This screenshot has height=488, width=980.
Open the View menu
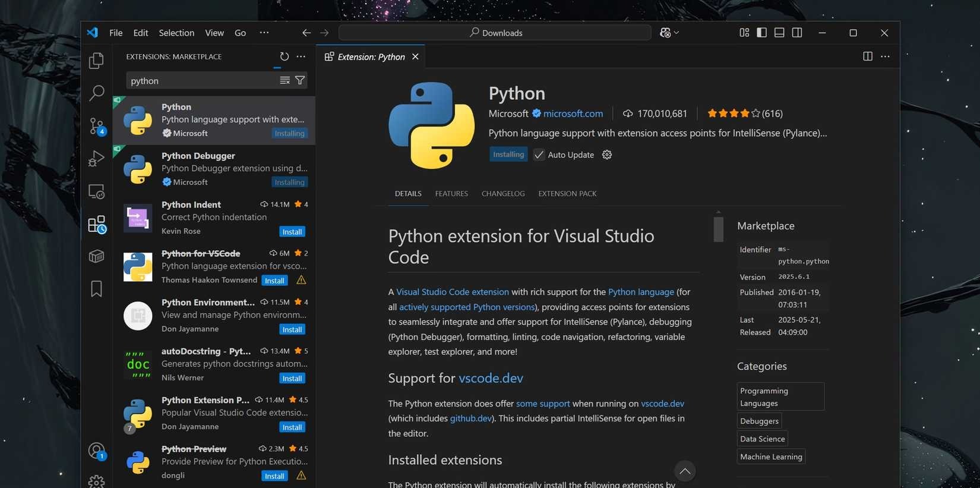click(214, 33)
